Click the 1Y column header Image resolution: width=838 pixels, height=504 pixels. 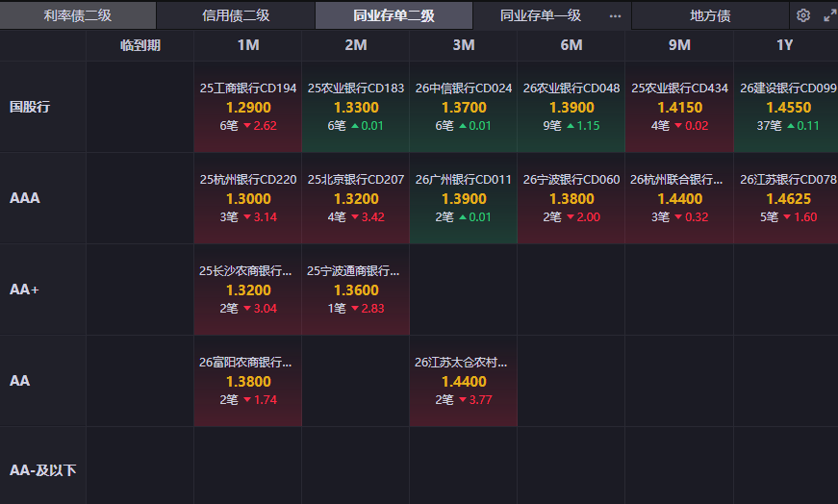(x=785, y=45)
